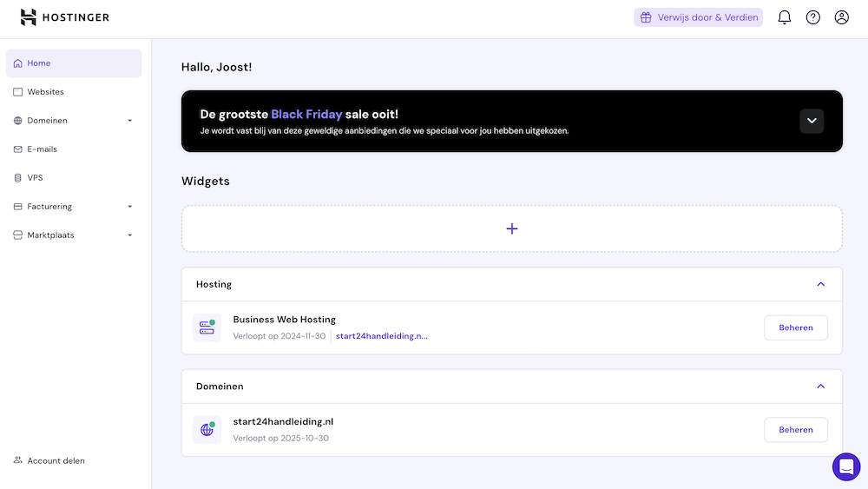The image size is (868, 489).
Task: Click the Business Web Hosting server icon
Action: [x=207, y=327]
